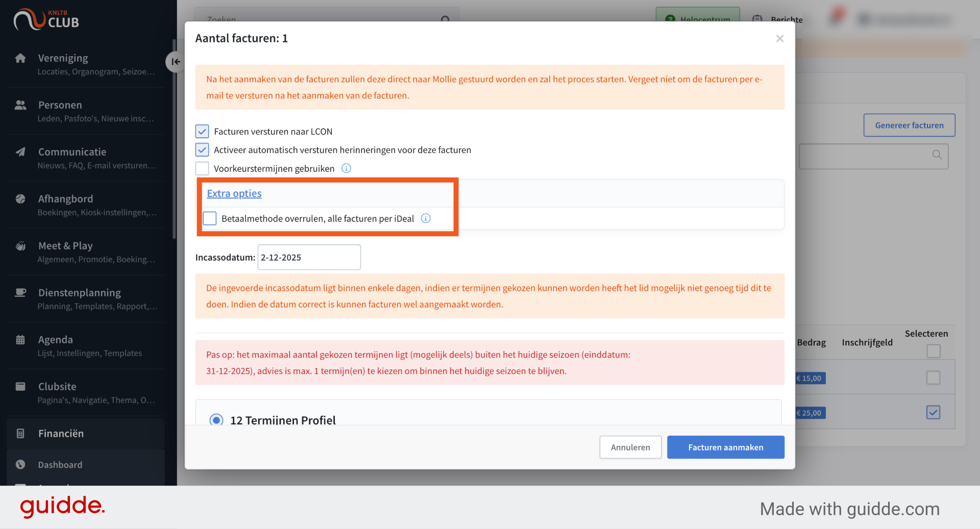Click the KNLTB Club logo
The height and width of the screenshot is (529, 980).
click(46, 19)
